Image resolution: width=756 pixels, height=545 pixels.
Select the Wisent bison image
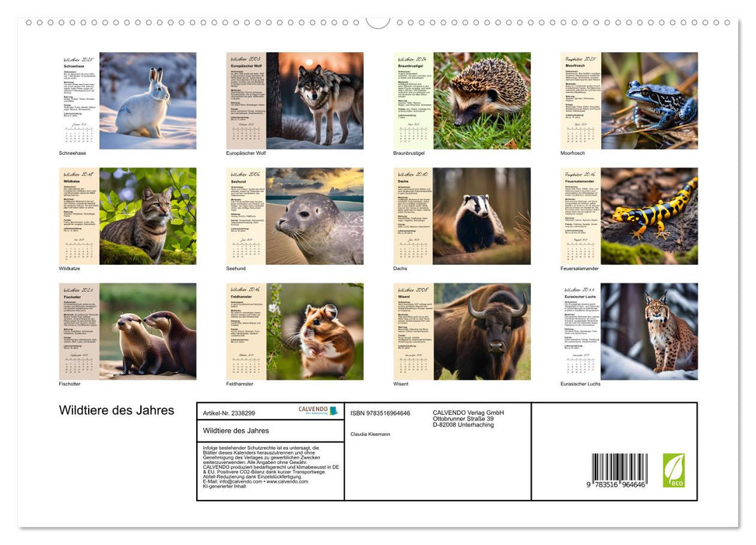[482, 332]
